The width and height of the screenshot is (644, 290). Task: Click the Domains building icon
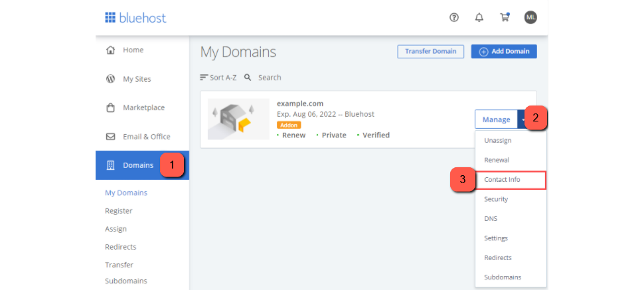pyautogui.click(x=110, y=165)
